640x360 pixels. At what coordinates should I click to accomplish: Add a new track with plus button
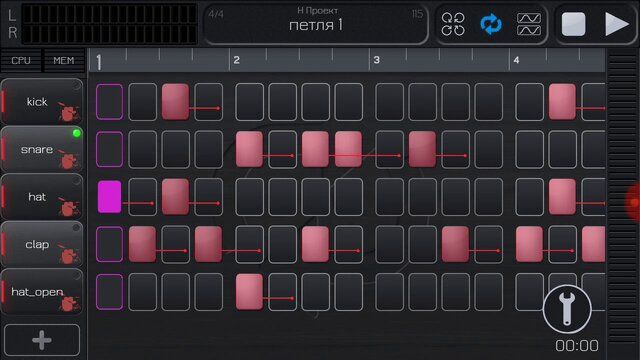coord(42,340)
